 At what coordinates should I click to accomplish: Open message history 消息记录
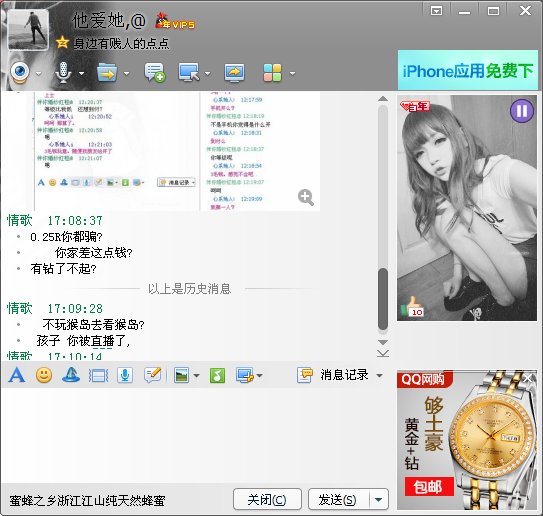[333, 375]
